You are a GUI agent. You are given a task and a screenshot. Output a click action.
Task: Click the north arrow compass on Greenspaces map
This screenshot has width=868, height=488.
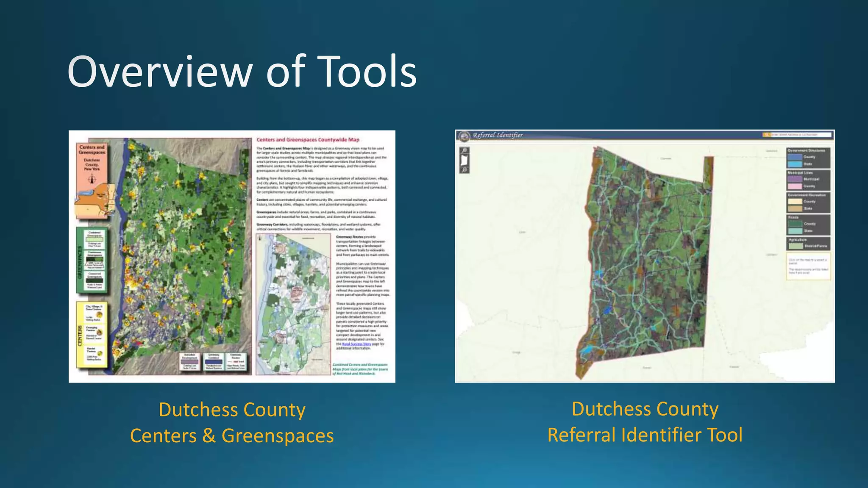[x=92, y=179]
